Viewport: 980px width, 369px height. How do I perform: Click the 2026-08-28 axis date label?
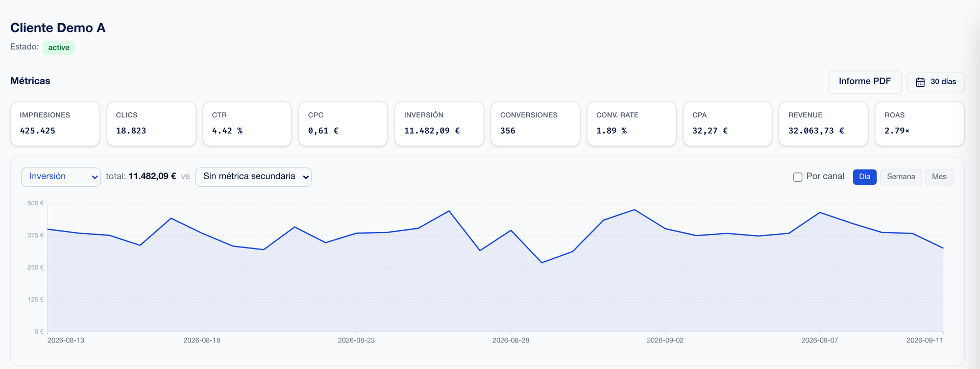coord(510,340)
